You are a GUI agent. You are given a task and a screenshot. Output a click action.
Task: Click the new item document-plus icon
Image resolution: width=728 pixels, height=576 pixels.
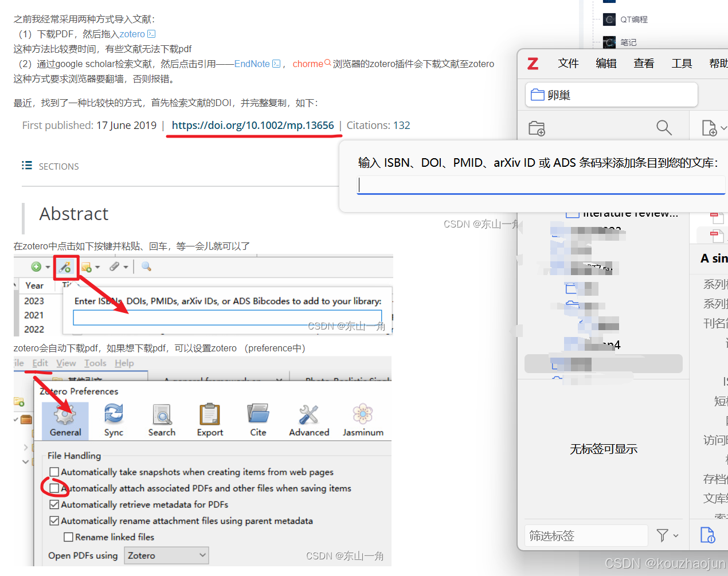(710, 128)
